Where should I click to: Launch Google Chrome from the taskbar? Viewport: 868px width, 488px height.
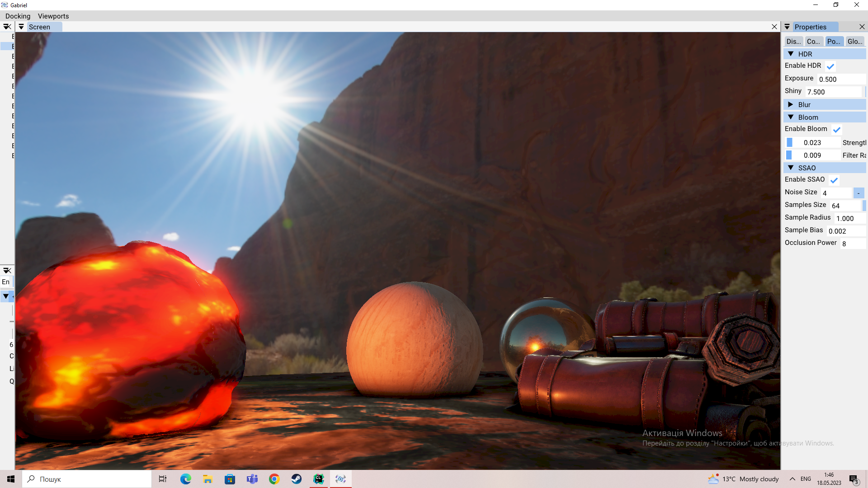pos(274,479)
